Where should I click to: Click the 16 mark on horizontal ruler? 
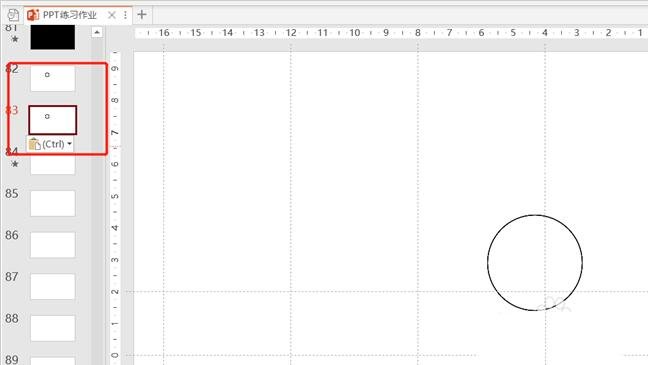pyautogui.click(x=164, y=33)
